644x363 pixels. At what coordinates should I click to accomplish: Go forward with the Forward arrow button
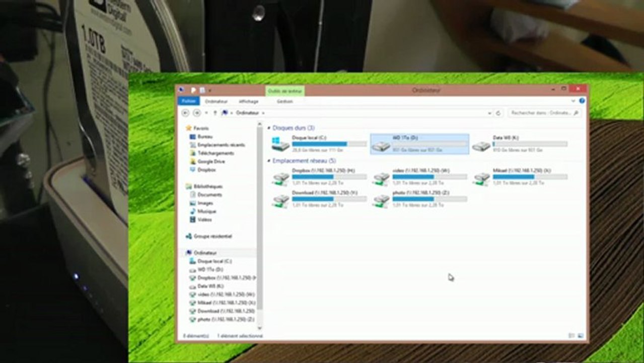pos(197,113)
